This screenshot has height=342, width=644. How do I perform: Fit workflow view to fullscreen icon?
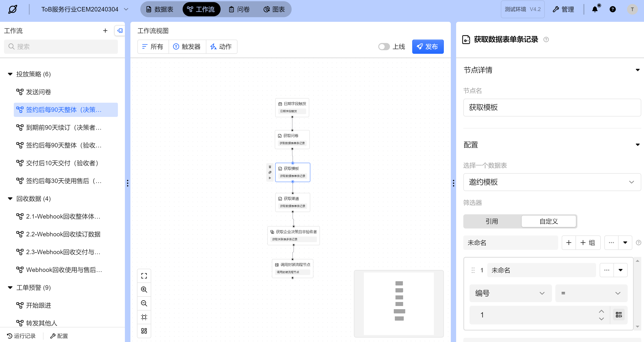[x=144, y=276]
